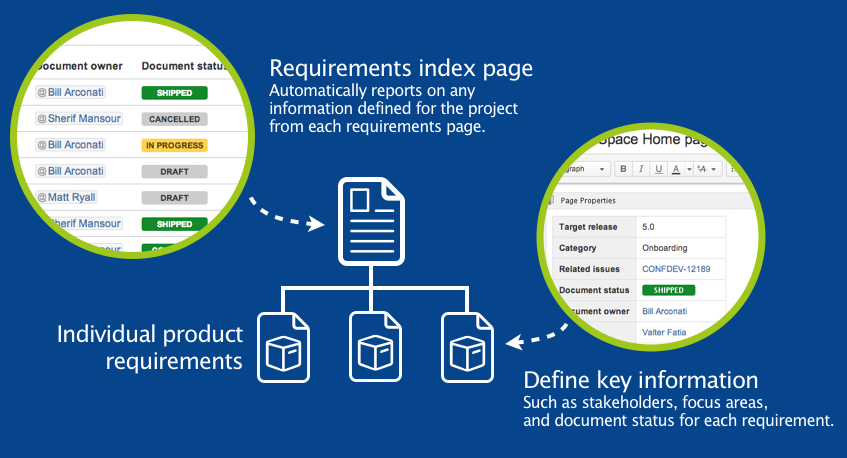Click the Bold formatting button
Viewport: 847px width, 458px height.
coord(623,169)
